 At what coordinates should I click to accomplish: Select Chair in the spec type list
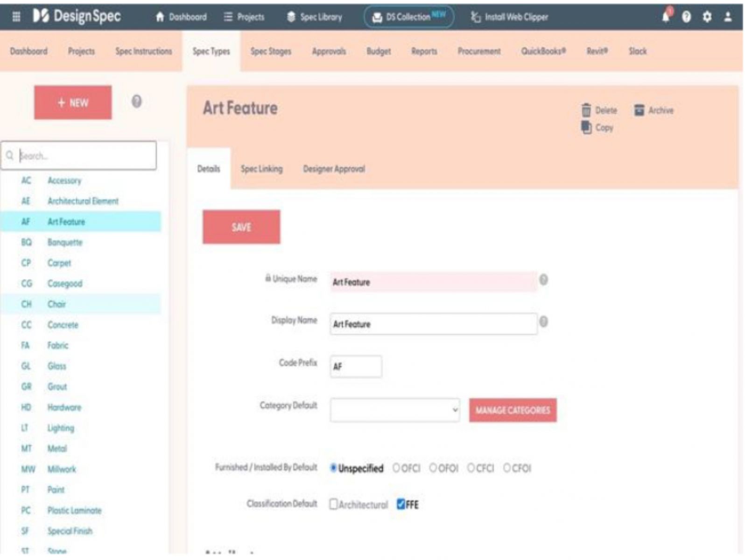pyautogui.click(x=56, y=304)
